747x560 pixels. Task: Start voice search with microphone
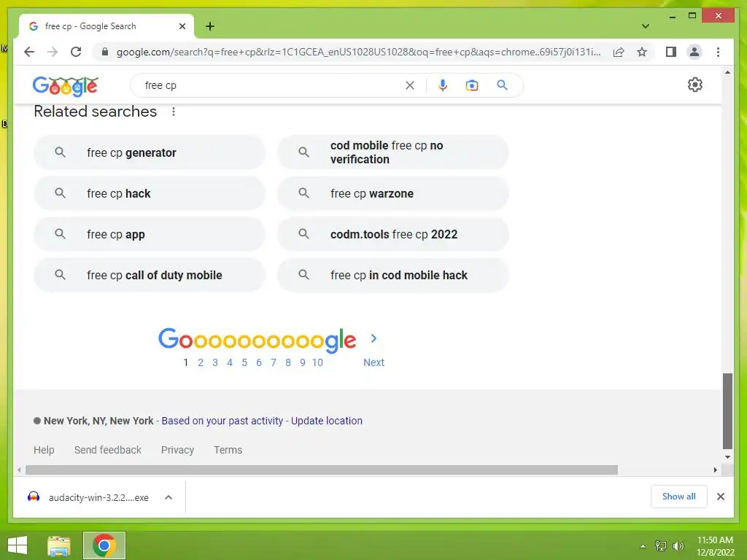click(x=443, y=85)
